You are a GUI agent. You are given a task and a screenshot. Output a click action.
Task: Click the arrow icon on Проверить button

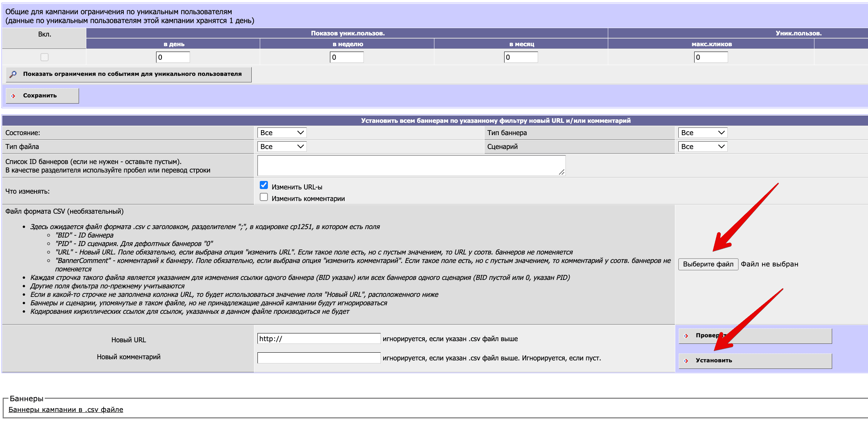point(686,336)
